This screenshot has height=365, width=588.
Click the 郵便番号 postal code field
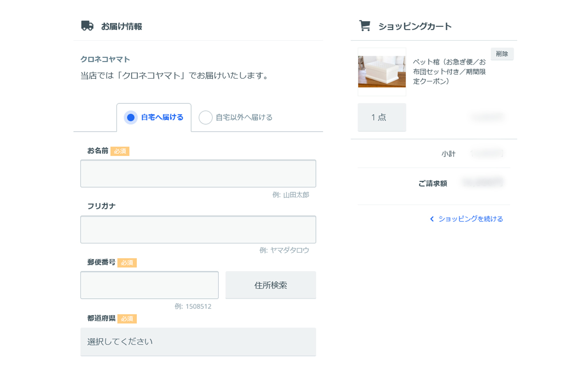coord(149,285)
